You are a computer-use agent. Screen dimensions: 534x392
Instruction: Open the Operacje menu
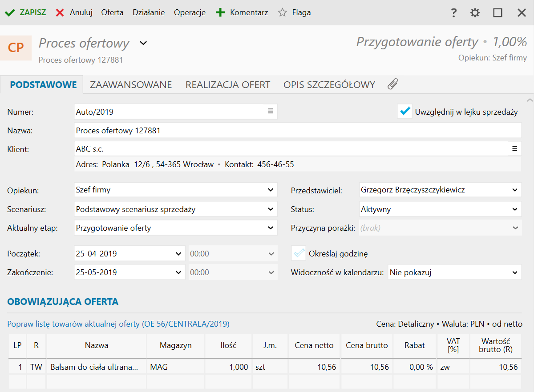click(190, 13)
